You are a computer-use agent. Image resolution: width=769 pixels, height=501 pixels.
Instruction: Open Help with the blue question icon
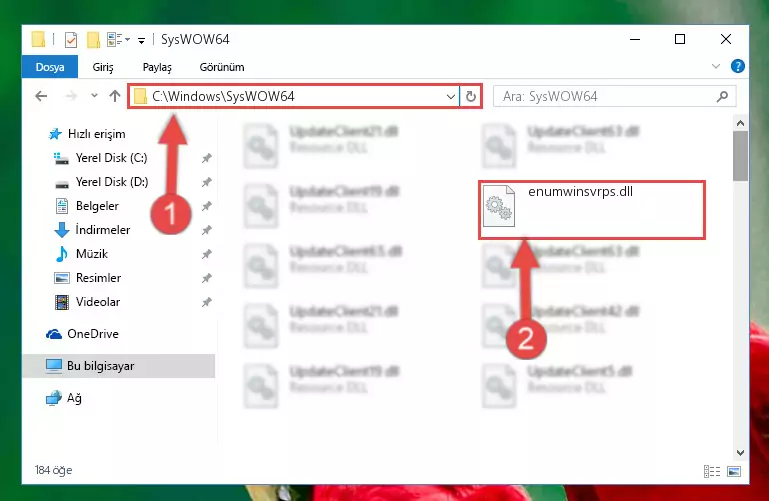pos(737,66)
